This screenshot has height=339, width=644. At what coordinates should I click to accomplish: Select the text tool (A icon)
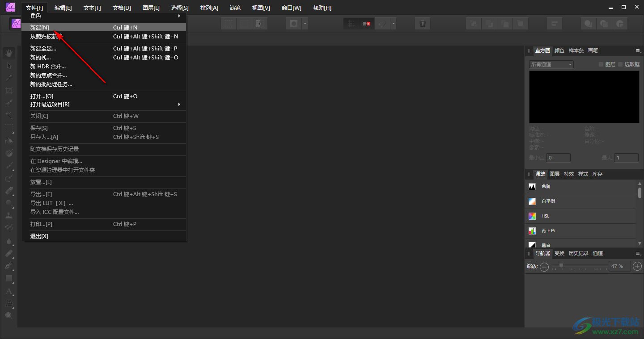coord(9,291)
